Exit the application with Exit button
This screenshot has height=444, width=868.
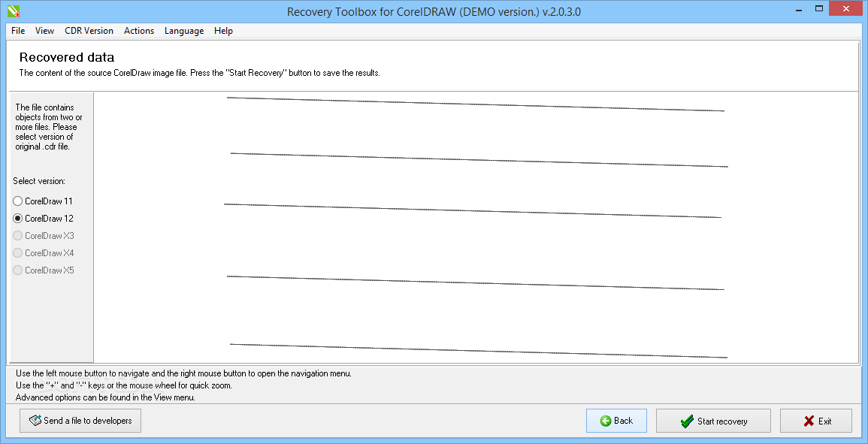click(x=816, y=421)
